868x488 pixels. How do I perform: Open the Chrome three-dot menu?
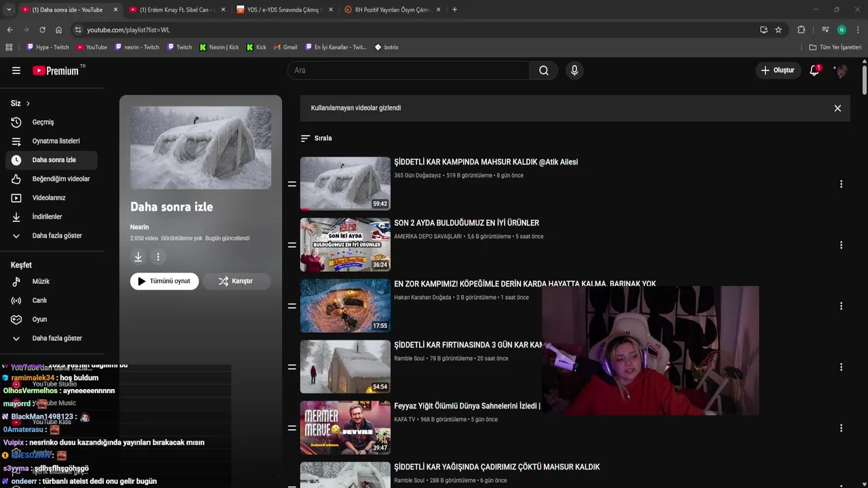point(858,30)
